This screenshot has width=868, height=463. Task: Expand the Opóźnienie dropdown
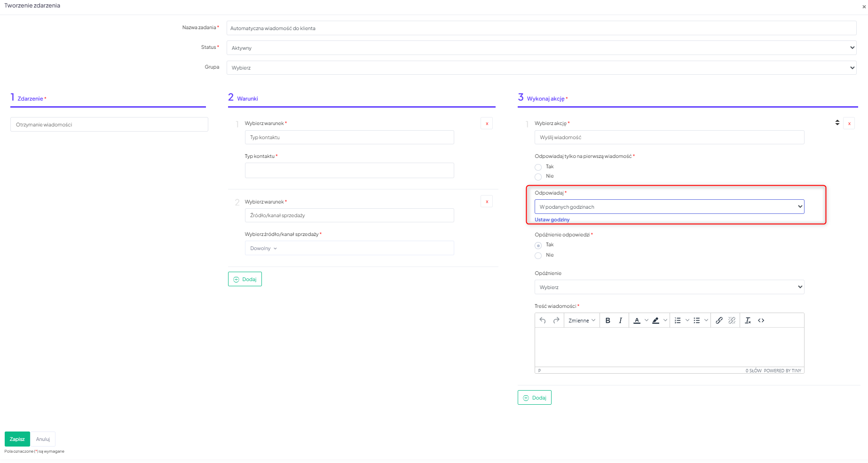669,287
